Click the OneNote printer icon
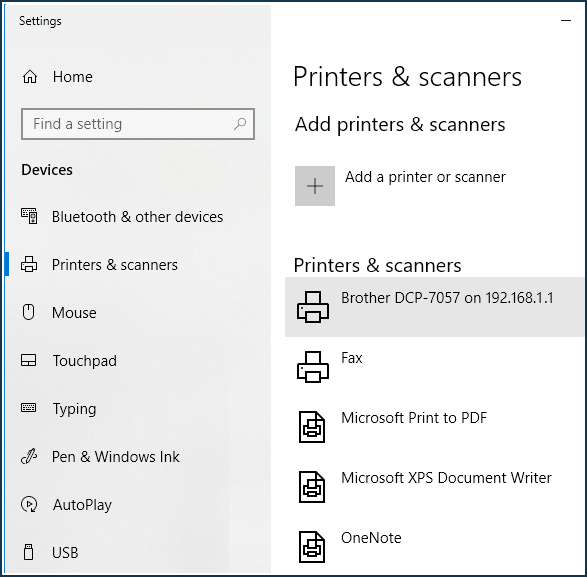Image resolution: width=587 pixels, height=577 pixels. [x=312, y=547]
